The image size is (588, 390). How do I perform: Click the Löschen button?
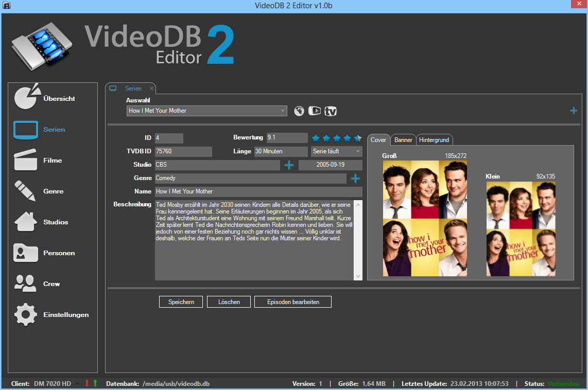(229, 302)
